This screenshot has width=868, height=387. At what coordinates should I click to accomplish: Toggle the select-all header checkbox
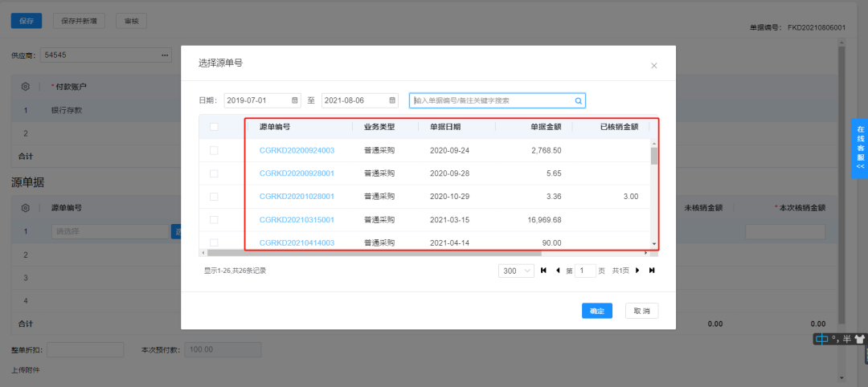click(x=214, y=127)
